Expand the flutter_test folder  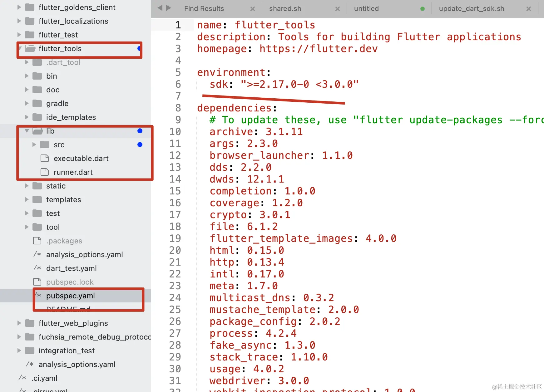[19, 35]
